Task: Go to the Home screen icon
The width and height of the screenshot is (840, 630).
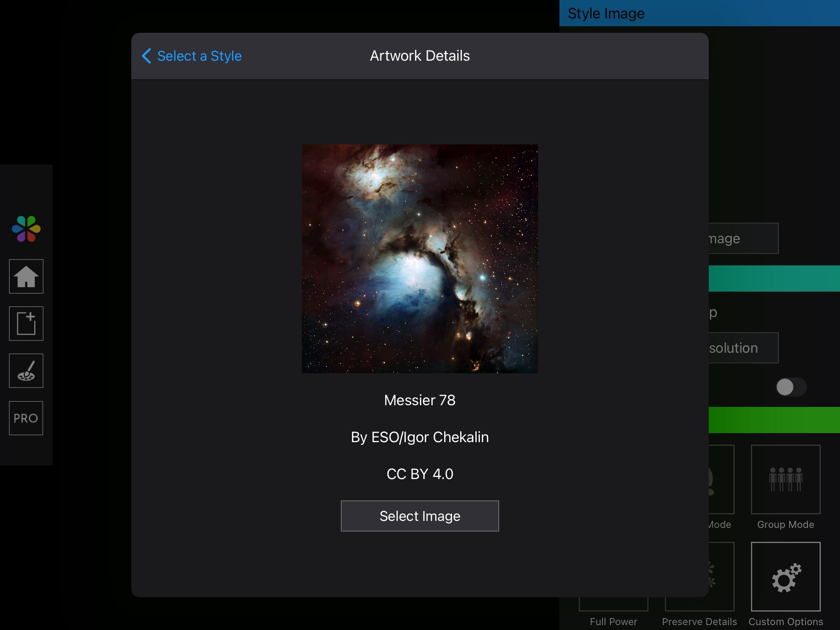Action: (x=26, y=276)
